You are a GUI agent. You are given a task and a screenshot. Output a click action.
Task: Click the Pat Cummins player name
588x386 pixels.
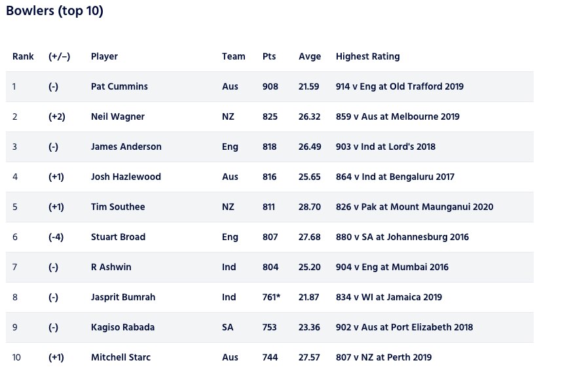point(119,86)
